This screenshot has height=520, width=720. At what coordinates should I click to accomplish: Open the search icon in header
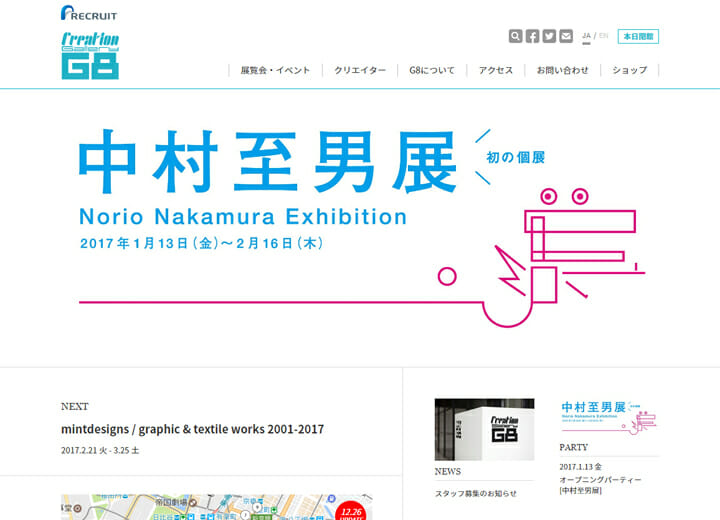coord(515,36)
